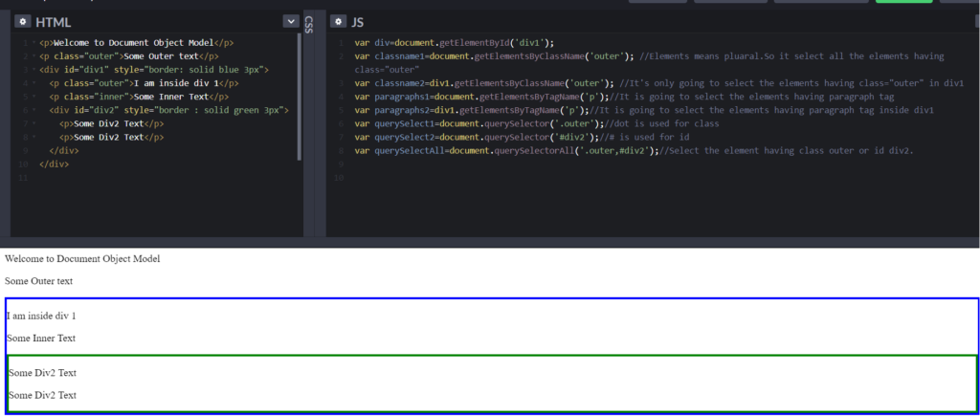Click JS 'var querySelect1' line
Screen dimensions: 980x416
point(537,123)
